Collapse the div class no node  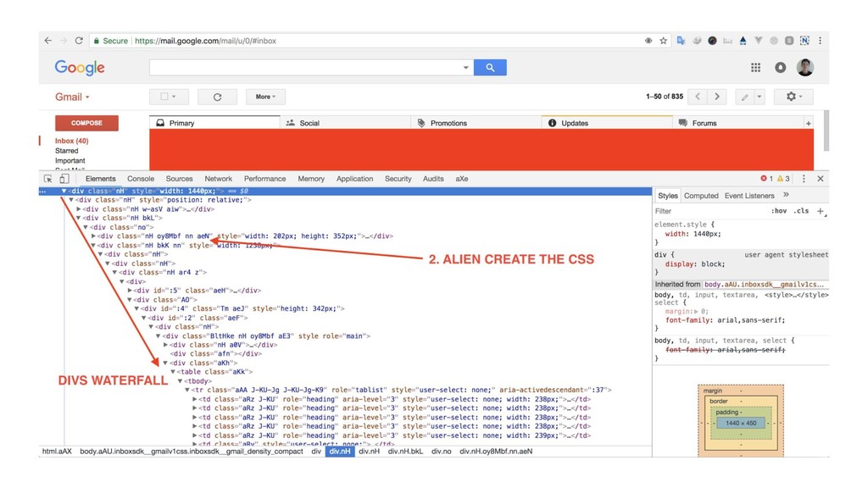(x=86, y=227)
